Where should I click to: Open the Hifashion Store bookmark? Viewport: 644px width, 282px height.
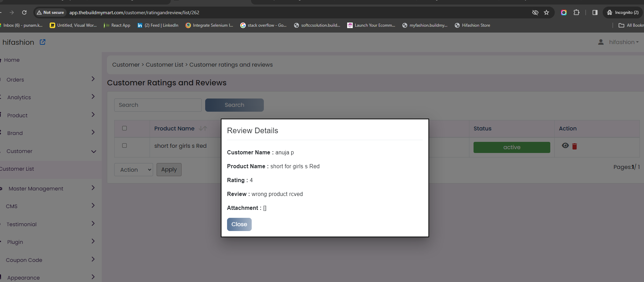tap(472, 25)
